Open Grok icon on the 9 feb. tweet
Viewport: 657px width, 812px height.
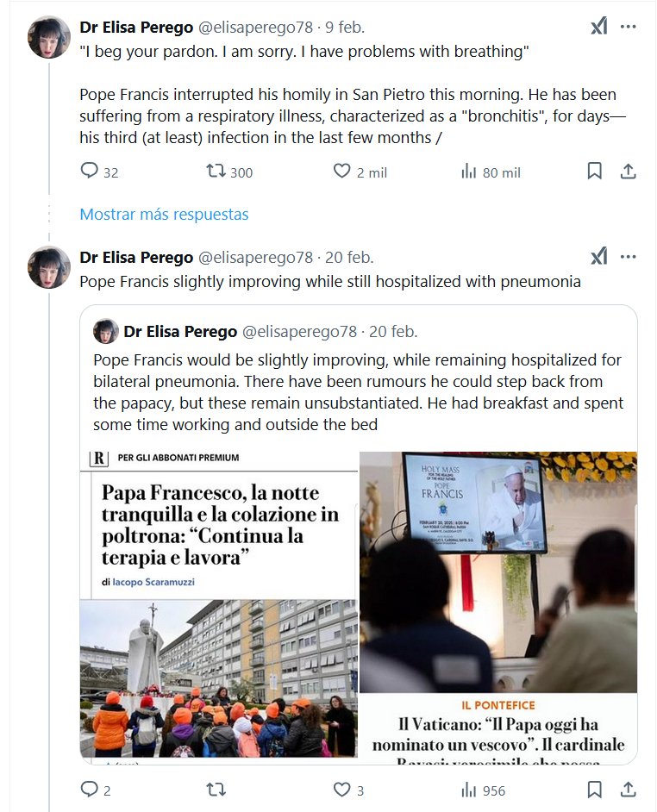598,27
